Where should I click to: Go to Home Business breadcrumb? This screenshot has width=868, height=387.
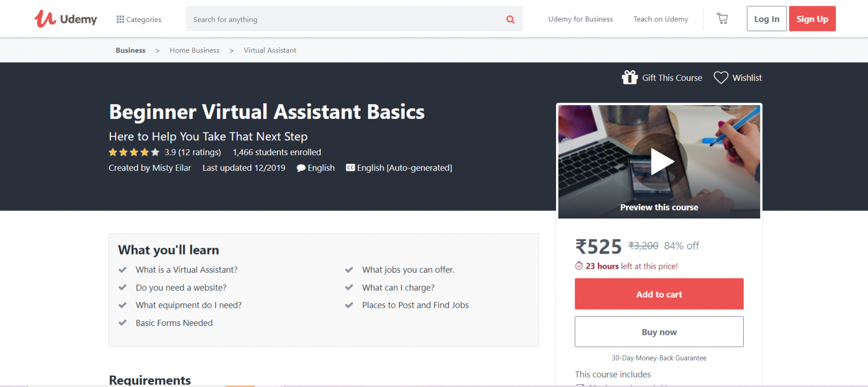point(194,50)
